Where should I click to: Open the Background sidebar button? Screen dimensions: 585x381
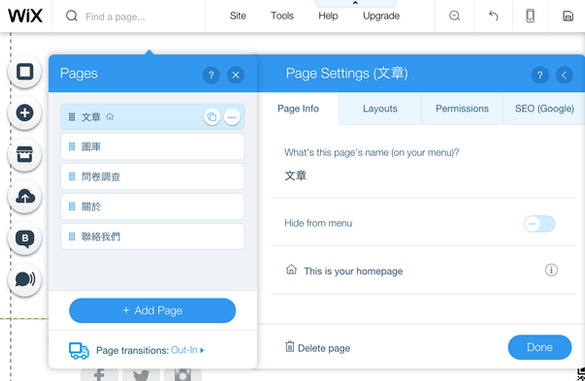(x=25, y=71)
